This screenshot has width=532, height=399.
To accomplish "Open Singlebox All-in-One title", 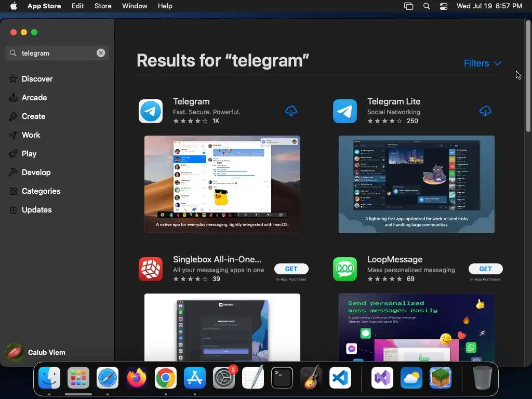I will (x=217, y=259).
